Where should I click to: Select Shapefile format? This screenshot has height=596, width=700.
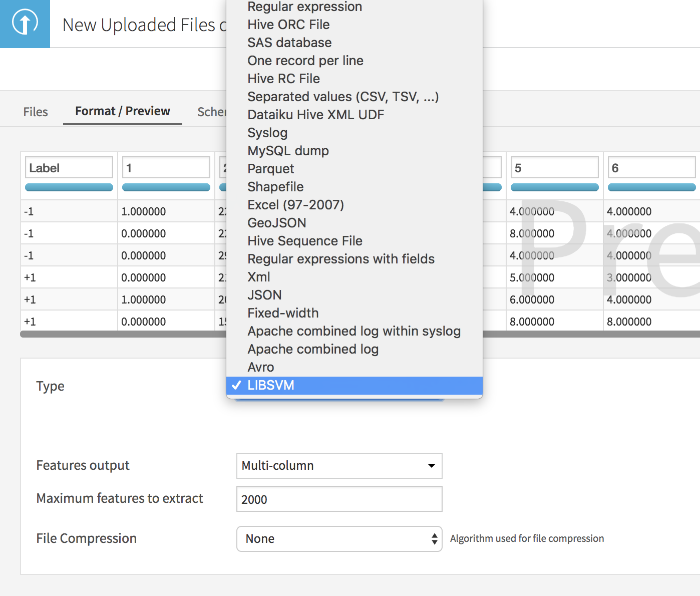pos(355,187)
